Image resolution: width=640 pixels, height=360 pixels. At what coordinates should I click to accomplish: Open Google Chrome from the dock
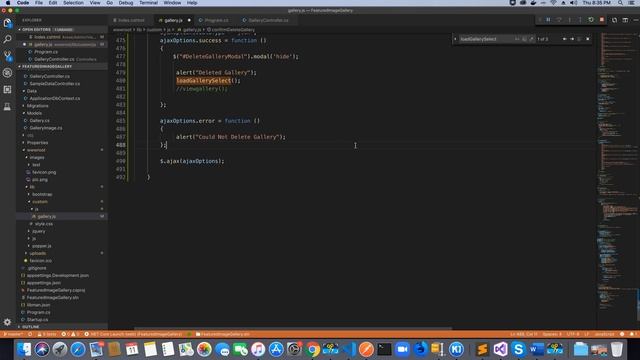click(313, 349)
